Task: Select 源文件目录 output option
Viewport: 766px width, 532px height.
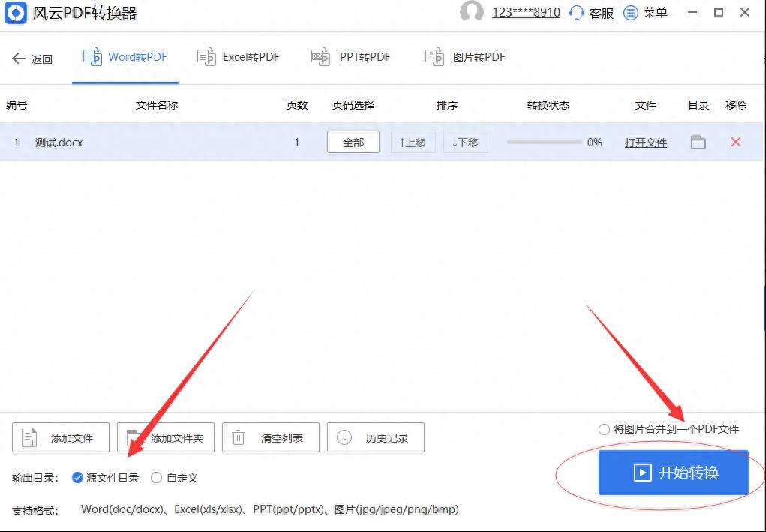Action: [x=105, y=478]
